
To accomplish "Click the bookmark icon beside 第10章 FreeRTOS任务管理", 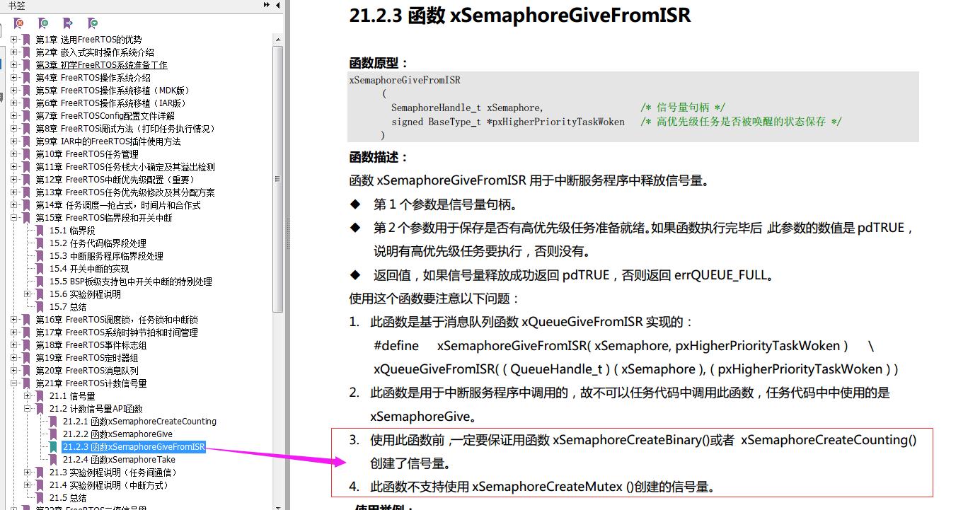I will (x=27, y=154).
